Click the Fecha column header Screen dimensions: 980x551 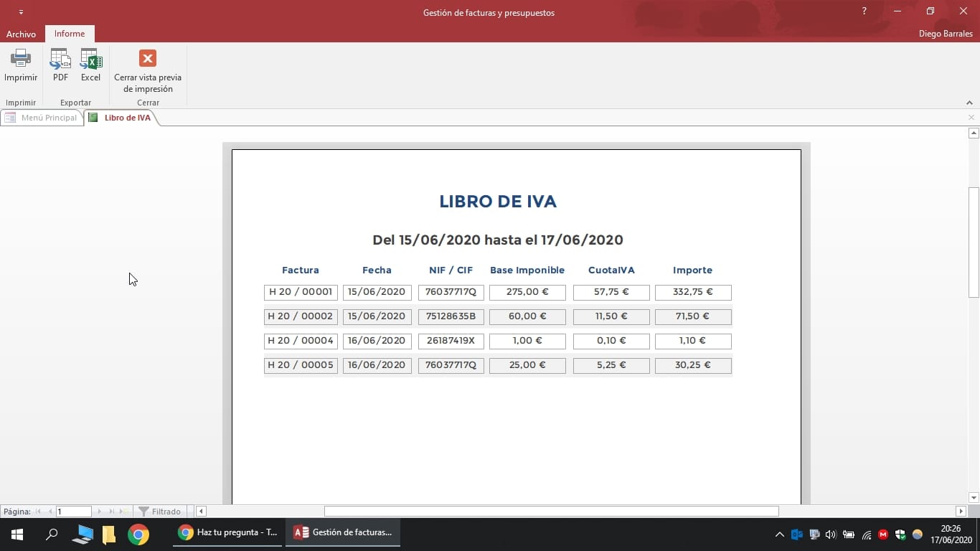pyautogui.click(x=377, y=270)
